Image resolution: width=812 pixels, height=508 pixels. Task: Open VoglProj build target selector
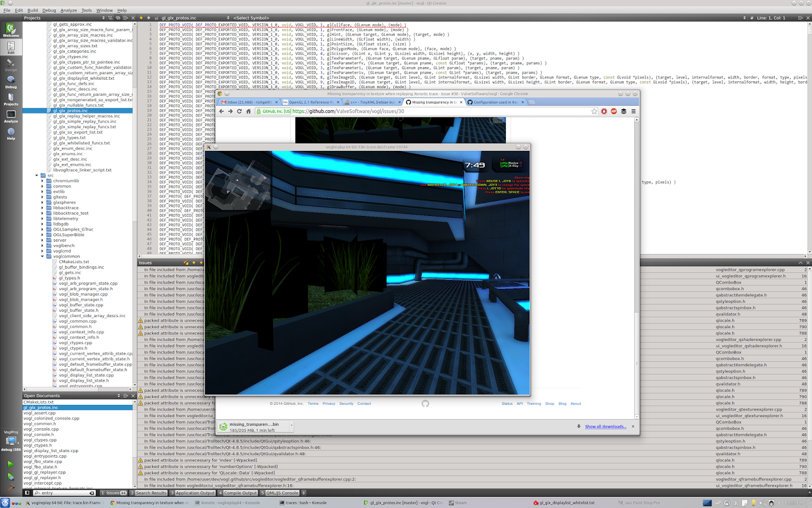(x=11, y=440)
